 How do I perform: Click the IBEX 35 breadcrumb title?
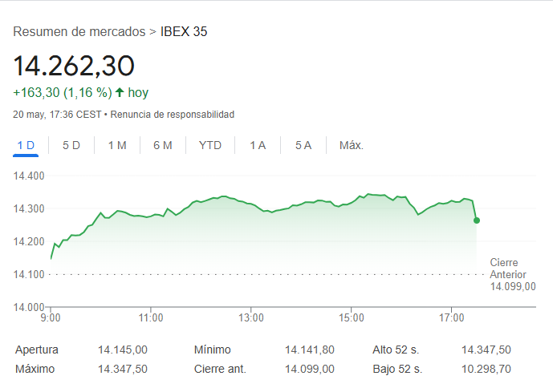point(184,32)
